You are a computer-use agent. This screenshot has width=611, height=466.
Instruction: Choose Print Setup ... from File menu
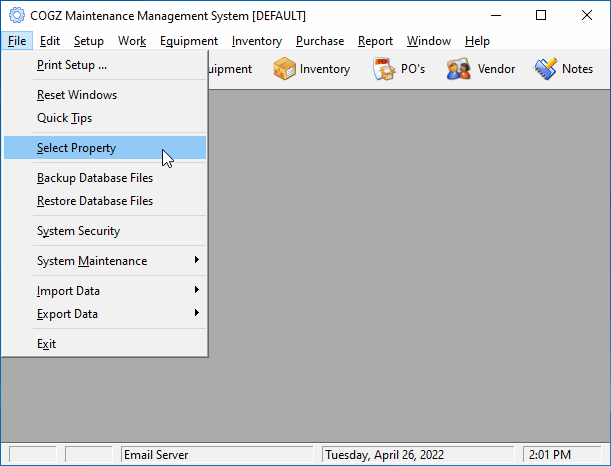[105, 65]
